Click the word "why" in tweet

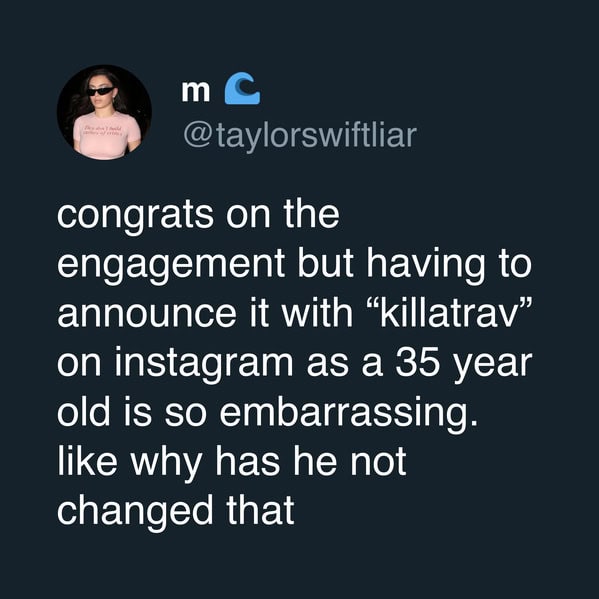[167, 463]
